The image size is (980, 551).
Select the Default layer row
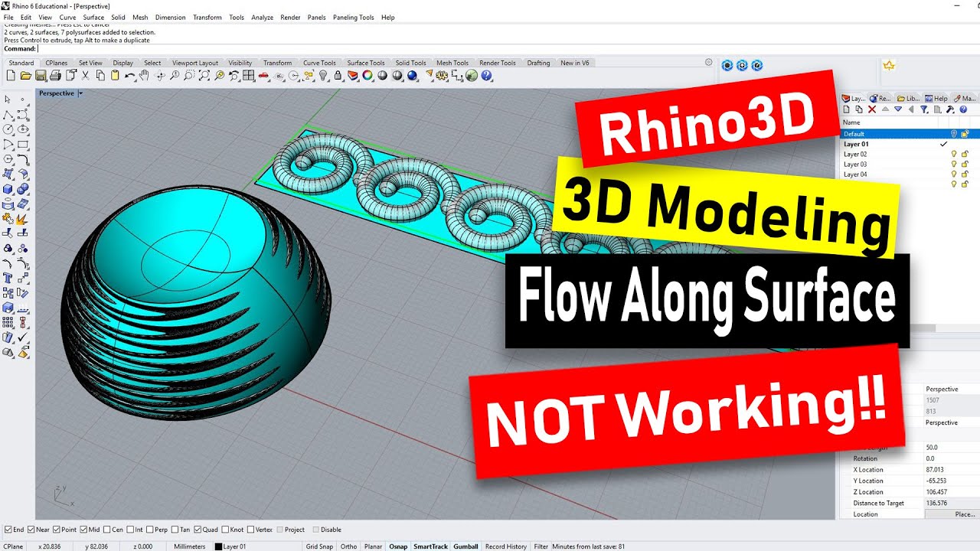pos(910,134)
